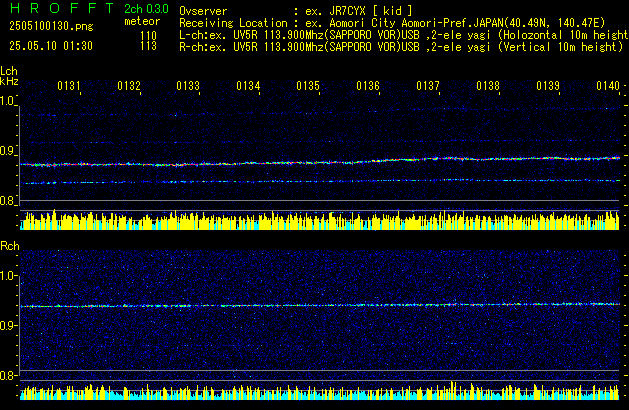The height and width of the screenshot is (410, 629).
Task: Select the 0138 time marker
Action: (488, 86)
